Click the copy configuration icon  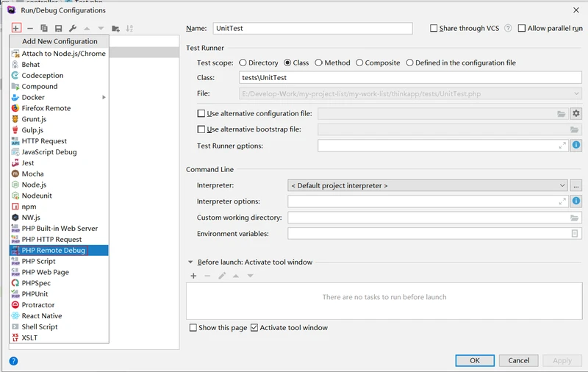tap(44, 28)
